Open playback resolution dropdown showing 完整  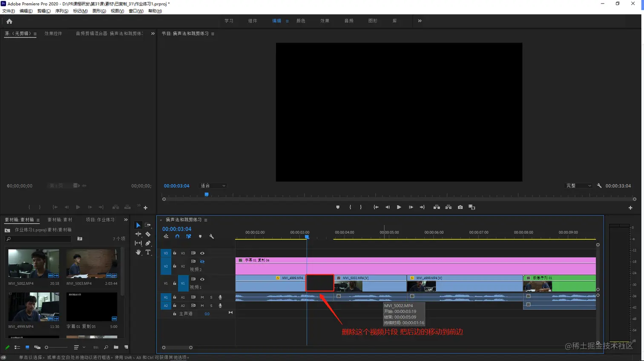point(578,186)
